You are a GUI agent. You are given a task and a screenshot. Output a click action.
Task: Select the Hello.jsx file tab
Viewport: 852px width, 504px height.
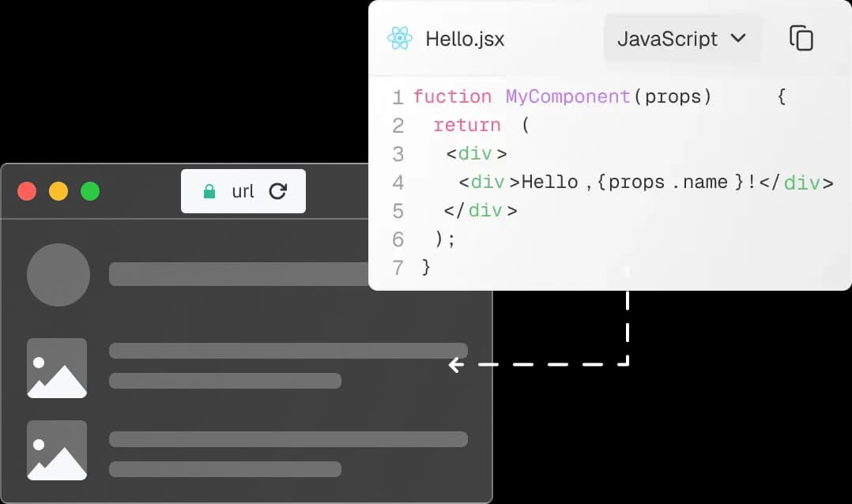point(465,39)
